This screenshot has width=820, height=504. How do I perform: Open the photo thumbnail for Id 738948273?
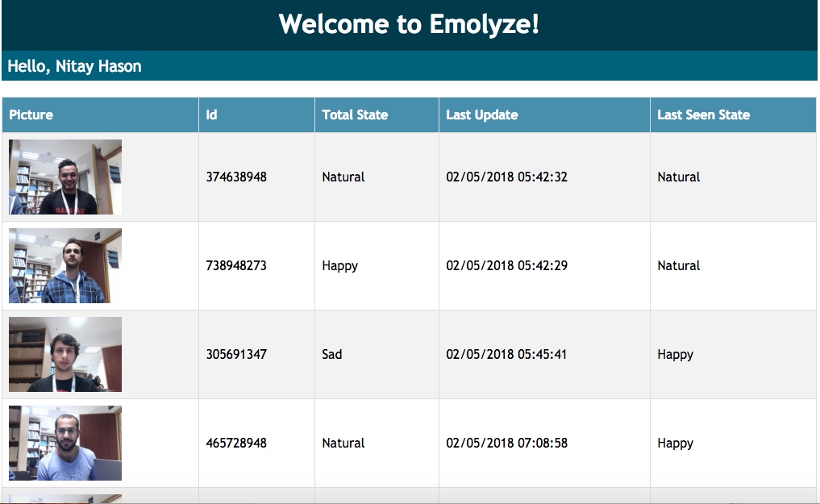(65, 265)
